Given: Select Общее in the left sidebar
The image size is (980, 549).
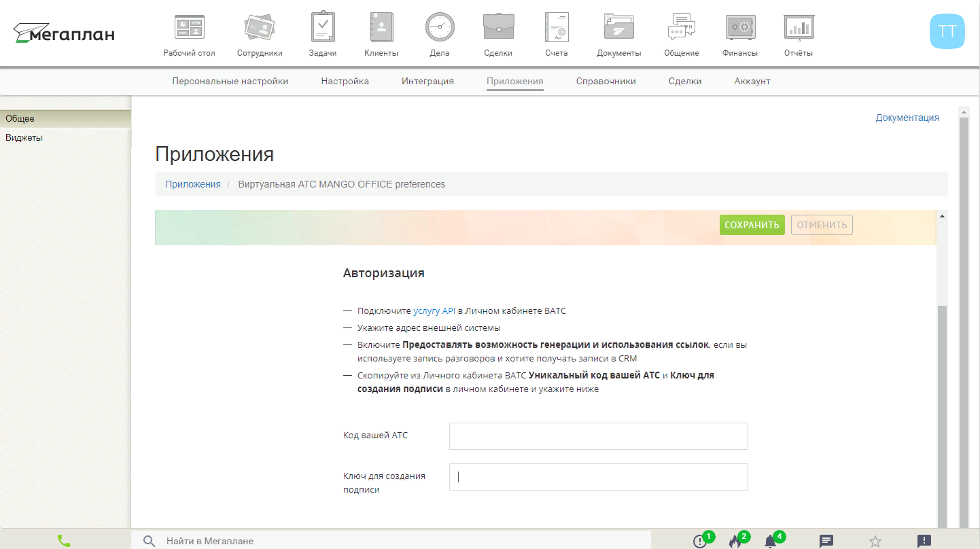Looking at the screenshot, I should coord(65,118).
